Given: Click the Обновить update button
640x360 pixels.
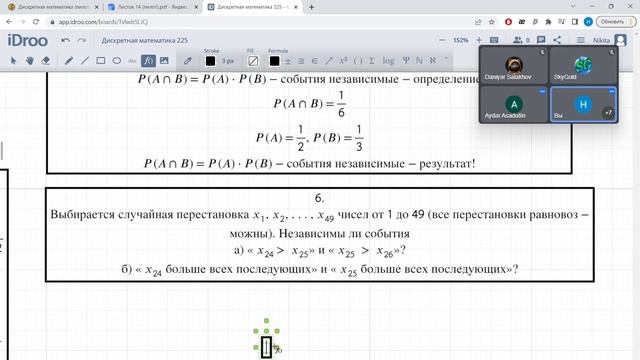Looking at the screenshot, I should click(x=615, y=22).
